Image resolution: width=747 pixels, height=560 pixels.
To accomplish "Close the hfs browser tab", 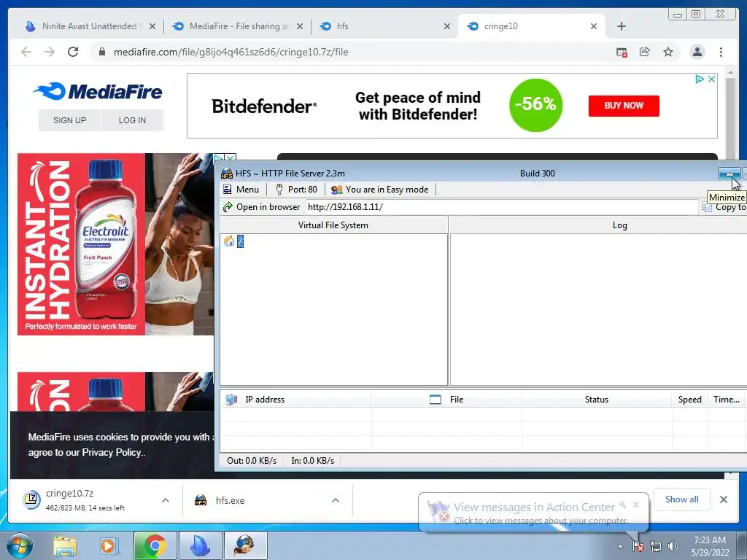I will (x=447, y=27).
